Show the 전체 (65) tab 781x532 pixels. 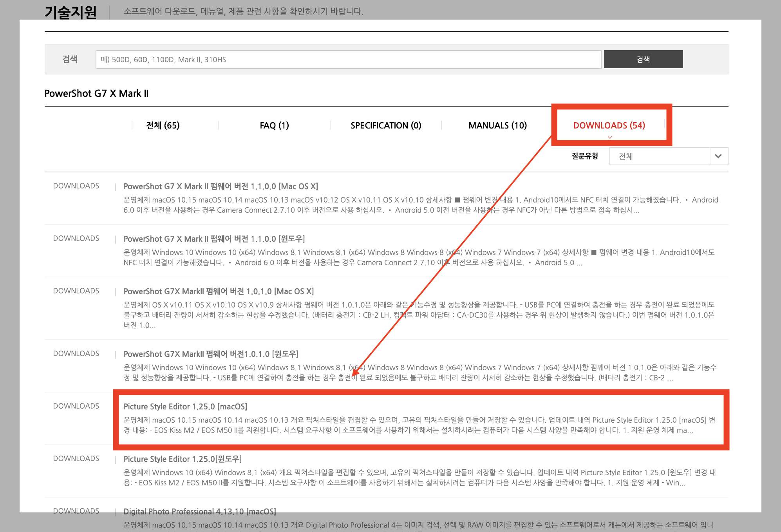coord(163,125)
